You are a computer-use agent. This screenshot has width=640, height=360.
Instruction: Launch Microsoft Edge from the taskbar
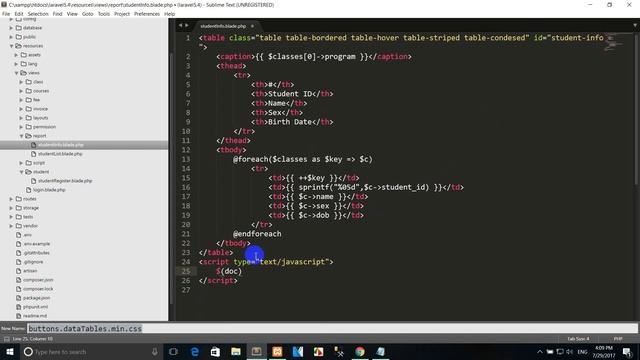[x=195, y=351]
